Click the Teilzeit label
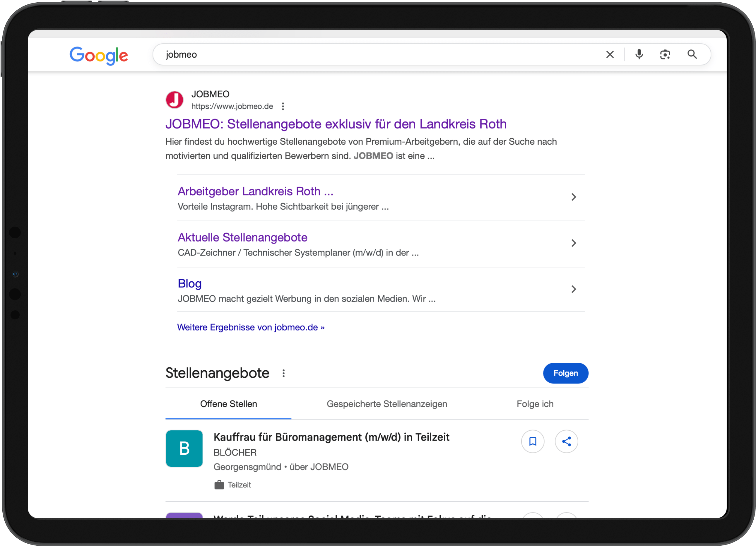Viewport: 756px width, 546px height. point(239,485)
